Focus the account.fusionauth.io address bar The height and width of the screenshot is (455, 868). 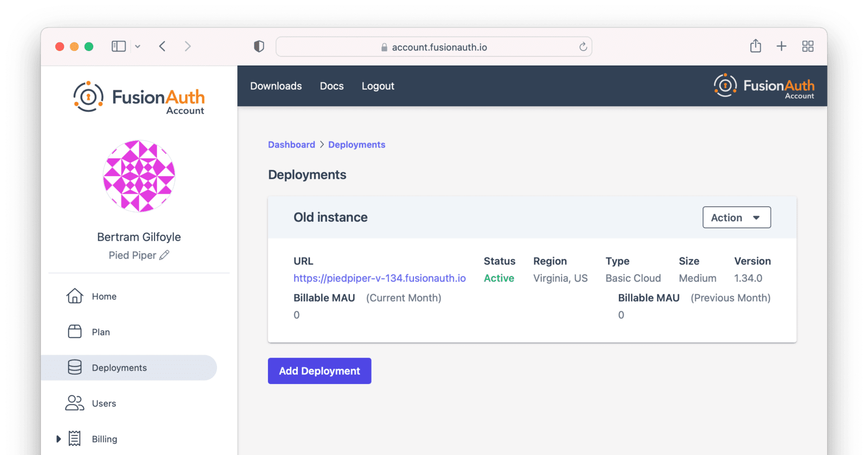point(434,47)
